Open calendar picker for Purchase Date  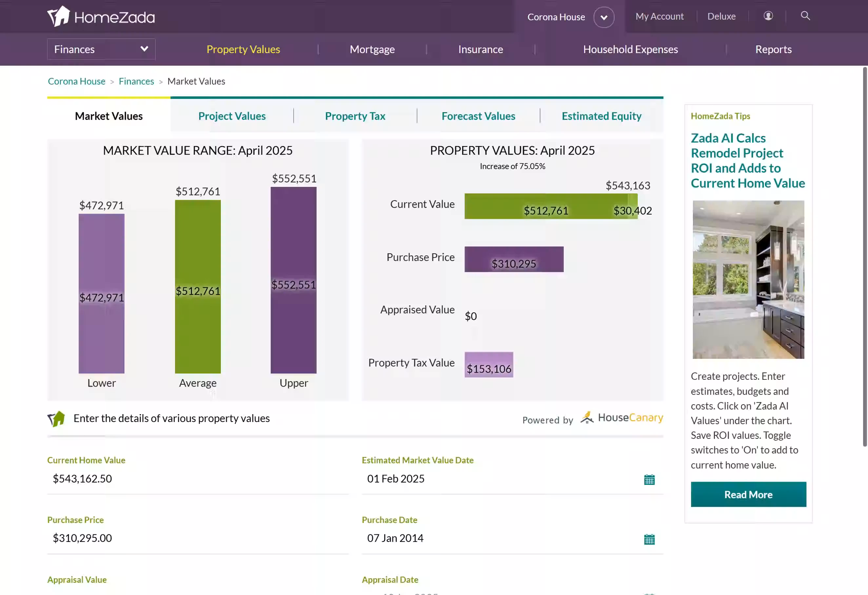click(x=649, y=539)
